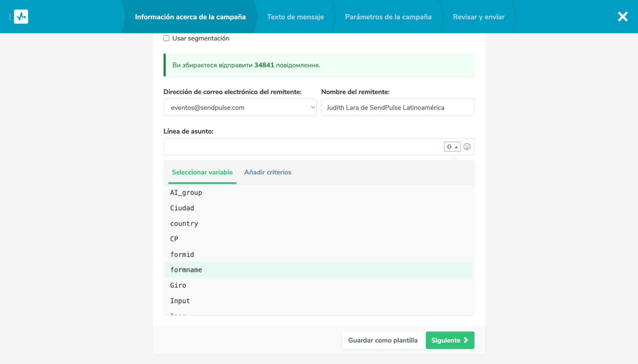638x364 pixels.
Task: Open the emoji picker in subject line
Action: tap(467, 147)
